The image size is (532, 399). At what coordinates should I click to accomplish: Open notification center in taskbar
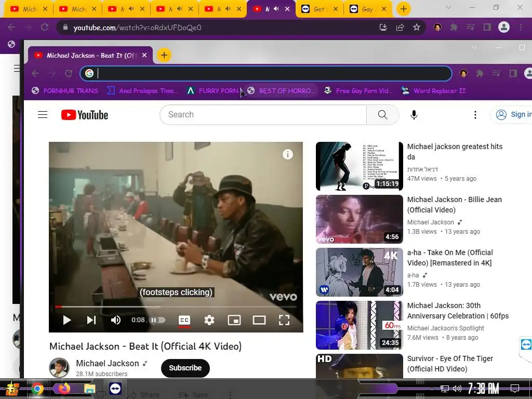(x=515, y=389)
